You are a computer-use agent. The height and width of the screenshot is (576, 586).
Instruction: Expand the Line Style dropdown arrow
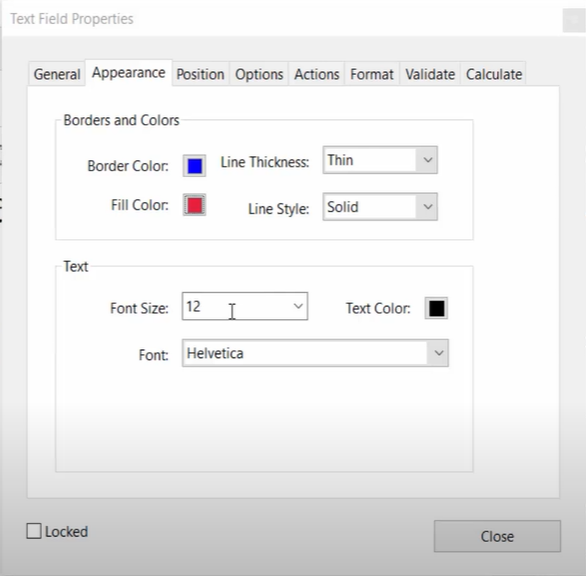428,207
